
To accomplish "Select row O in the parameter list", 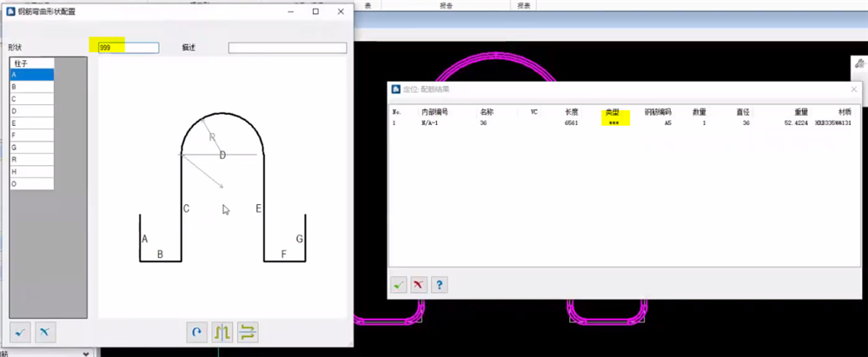I will (32, 184).
